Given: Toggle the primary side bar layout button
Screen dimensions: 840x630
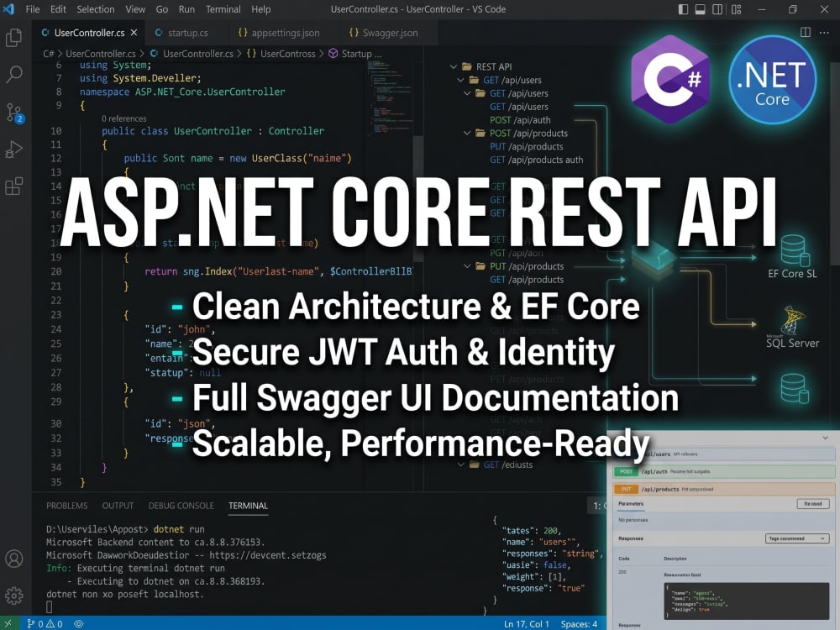Looking at the screenshot, I should point(683,9).
